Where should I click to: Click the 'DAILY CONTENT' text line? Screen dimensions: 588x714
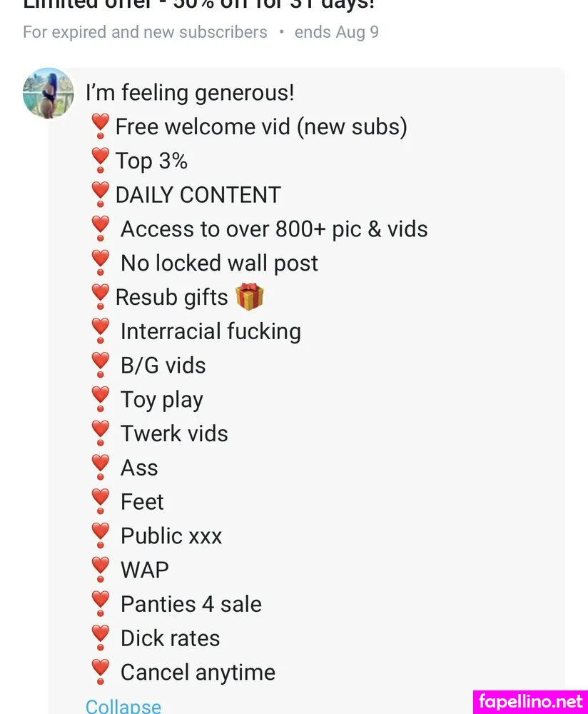198,195
